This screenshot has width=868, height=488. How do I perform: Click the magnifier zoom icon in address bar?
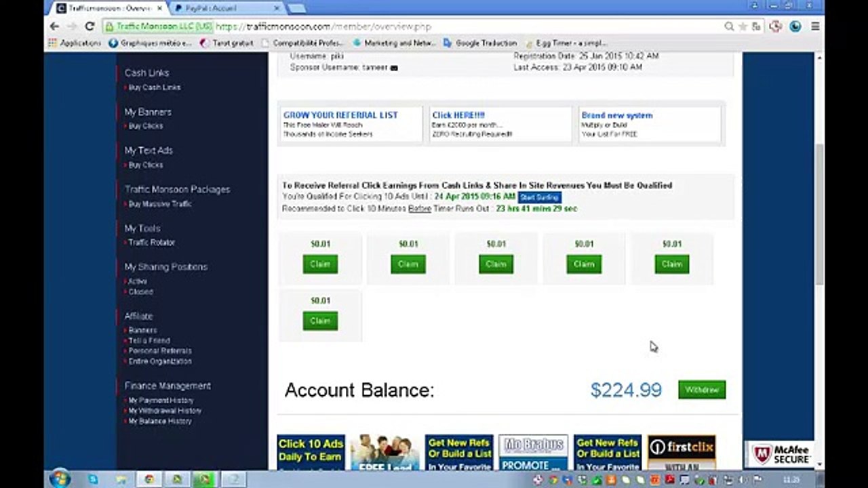pyautogui.click(x=729, y=26)
